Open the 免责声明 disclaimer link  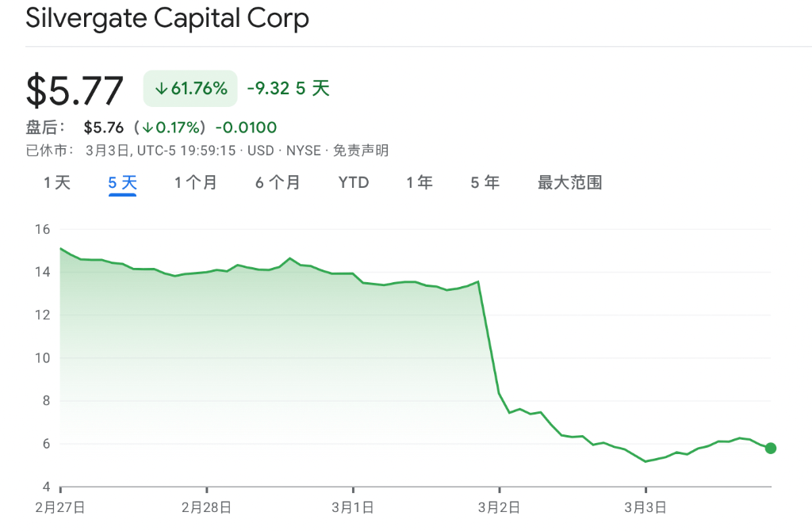pyautogui.click(x=361, y=151)
